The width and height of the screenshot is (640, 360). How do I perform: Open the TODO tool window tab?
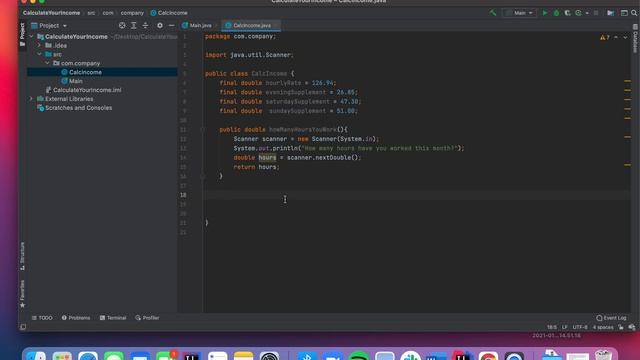point(42,318)
